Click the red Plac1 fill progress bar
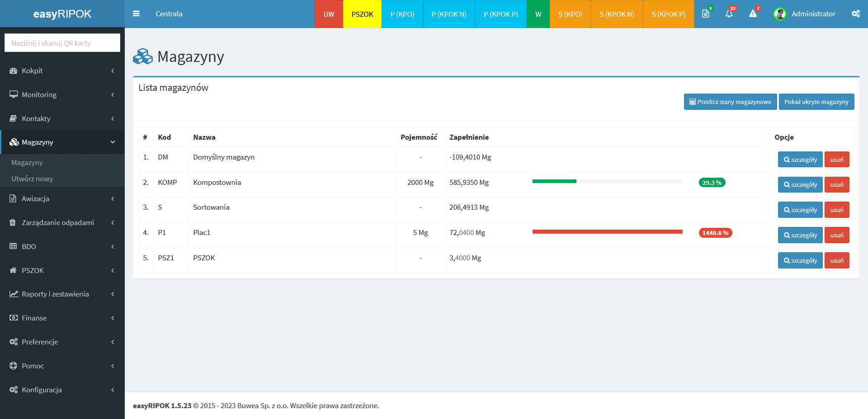Image resolution: width=868 pixels, height=419 pixels. 607,232
